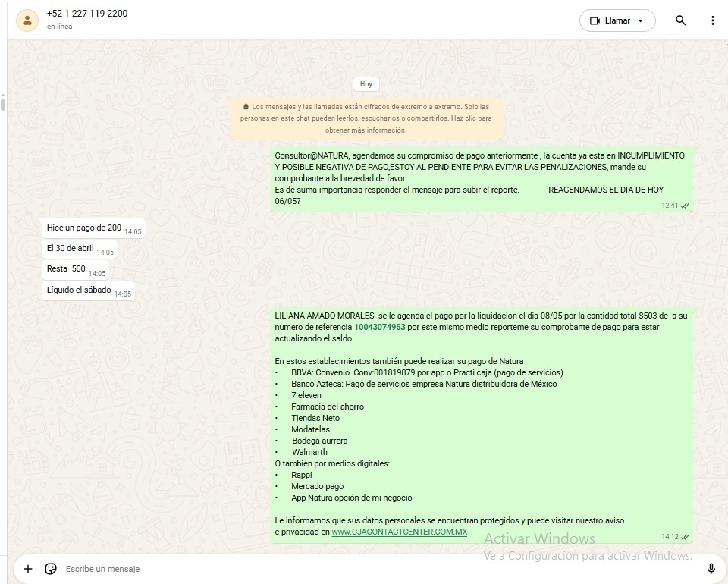Select the message 'El 30 de abril'

pyautogui.click(x=80, y=248)
